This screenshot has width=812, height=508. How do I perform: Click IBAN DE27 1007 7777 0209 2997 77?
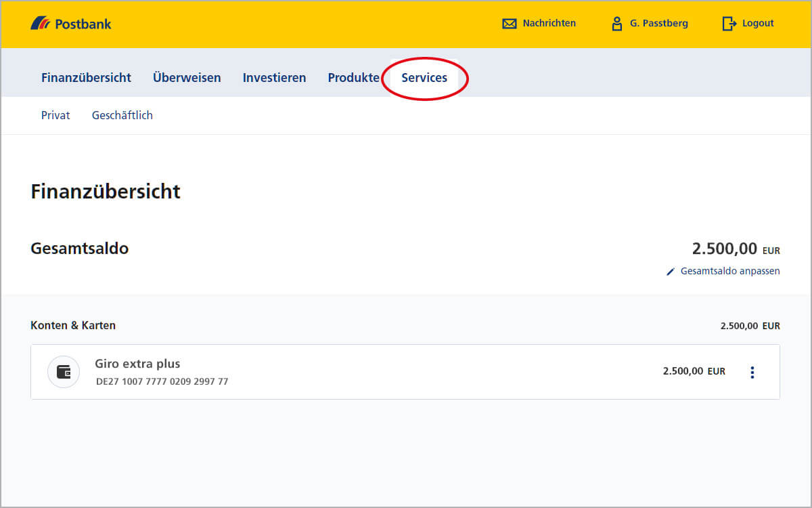(162, 381)
